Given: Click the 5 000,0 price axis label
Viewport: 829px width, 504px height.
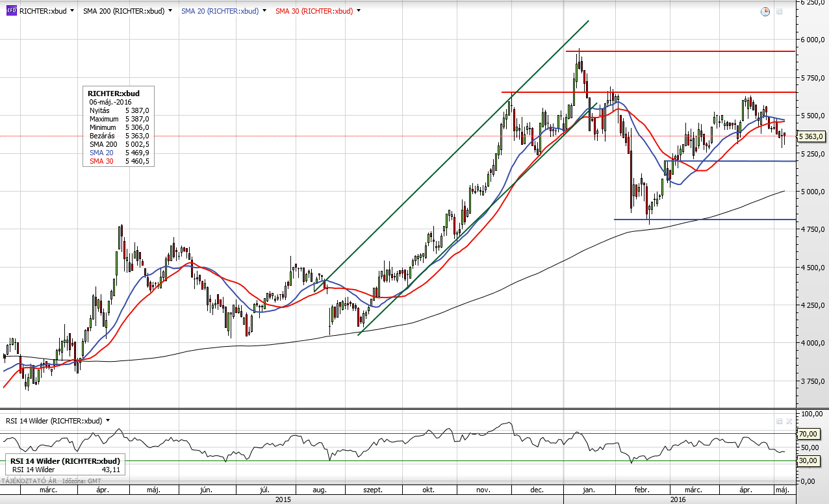Looking at the screenshot, I should [812, 192].
